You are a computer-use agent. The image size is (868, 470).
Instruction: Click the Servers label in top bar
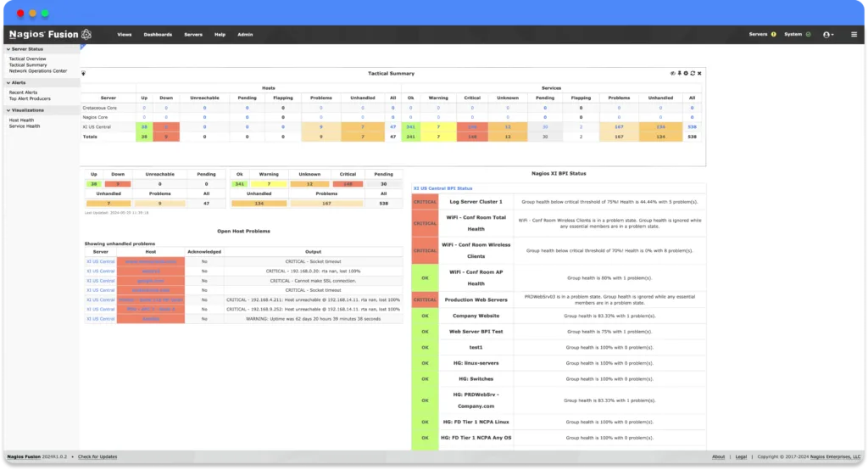[x=758, y=35]
